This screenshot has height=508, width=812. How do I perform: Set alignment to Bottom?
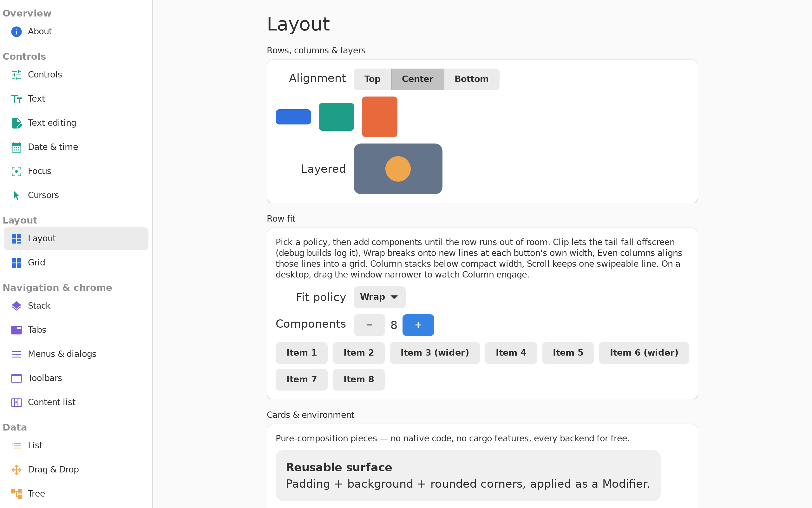[471, 79]
